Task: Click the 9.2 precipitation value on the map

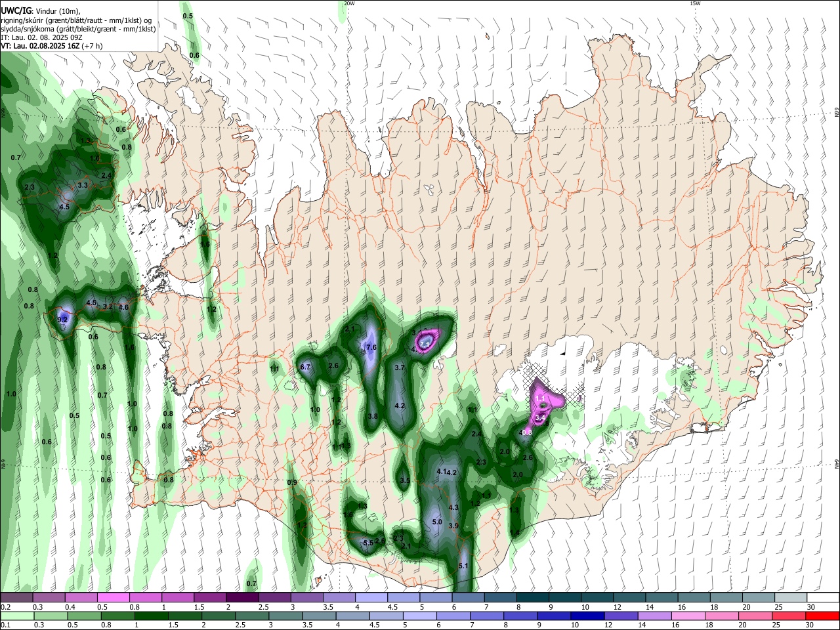Action: (x=63, y=320)
